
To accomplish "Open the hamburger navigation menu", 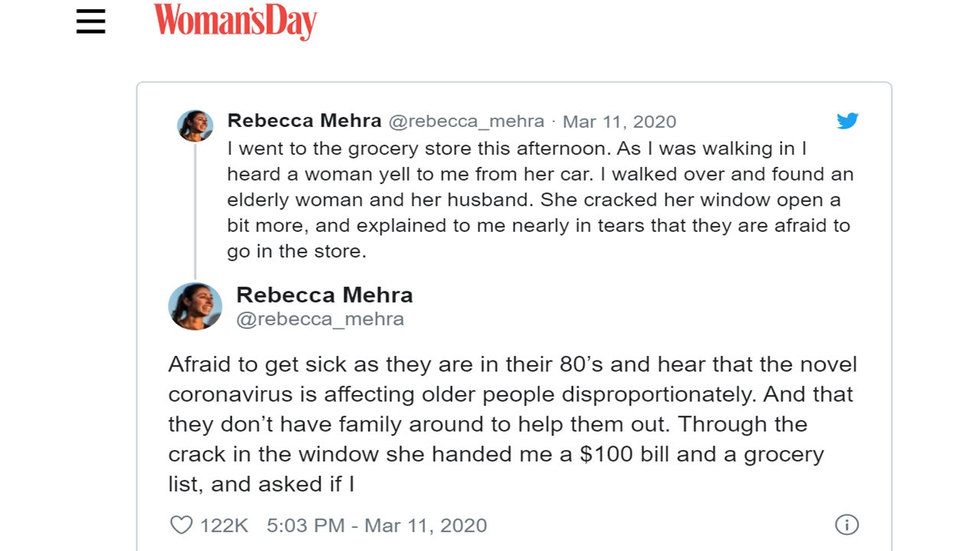I will [x=90, y=21].
